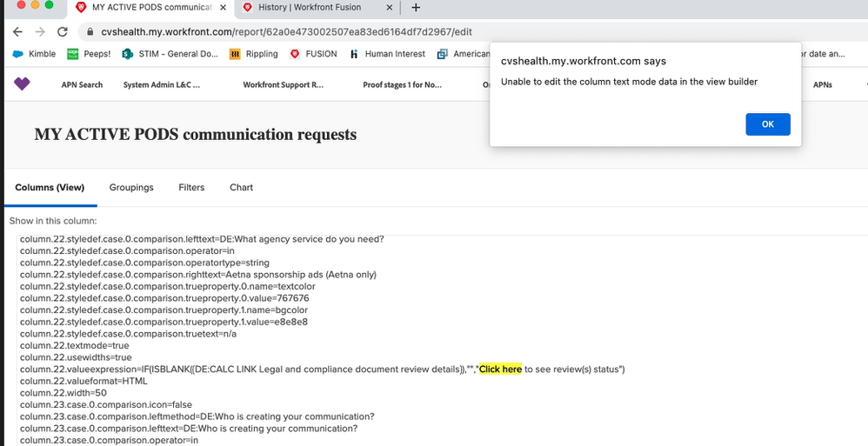Click column.22 line ending comparison.operator=in
Viewport: 868px width, 446px height.
coord(127,250)
